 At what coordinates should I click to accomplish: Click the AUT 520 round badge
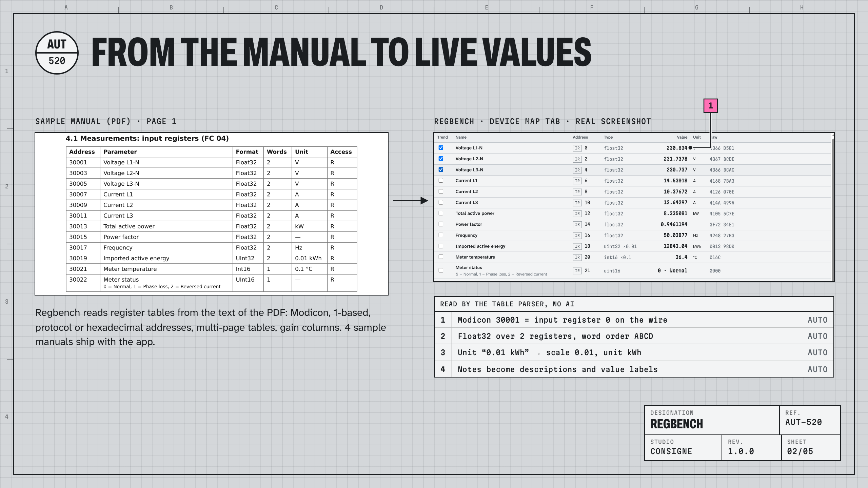pyautogui.click(x=57, y=53)
